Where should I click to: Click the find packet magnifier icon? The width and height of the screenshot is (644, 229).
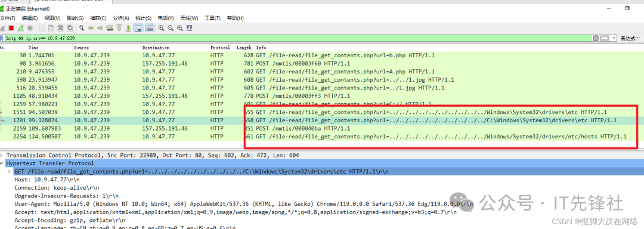point(82,28)
